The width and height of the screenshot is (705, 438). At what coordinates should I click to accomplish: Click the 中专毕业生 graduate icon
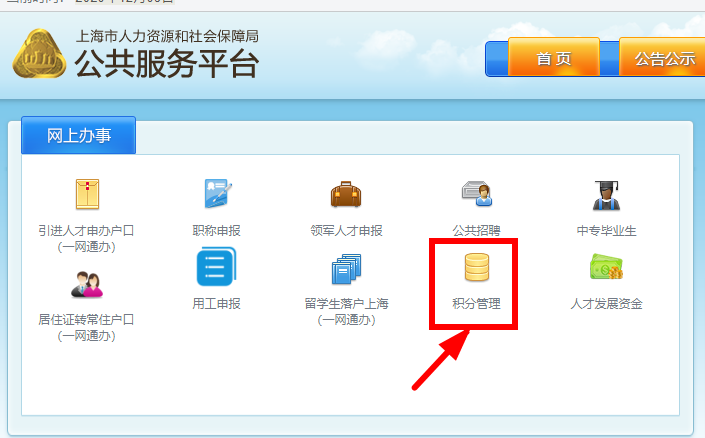click(606, 195)
